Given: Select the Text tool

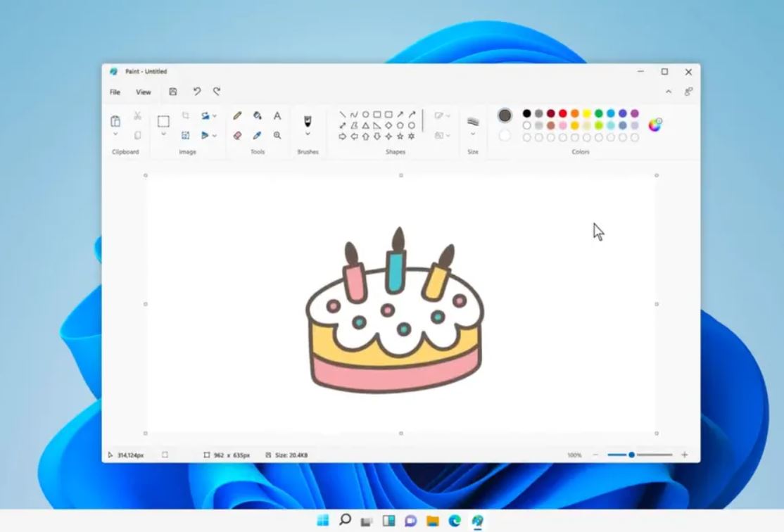Looking at the screenshot, I should pos(277,115).
